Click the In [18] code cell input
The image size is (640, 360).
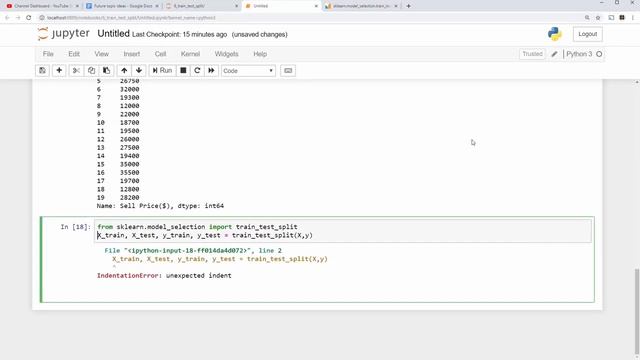[343, 231]
